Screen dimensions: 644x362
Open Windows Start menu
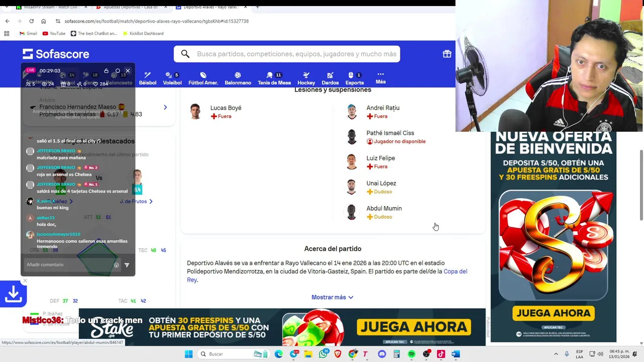click(188, 354)
